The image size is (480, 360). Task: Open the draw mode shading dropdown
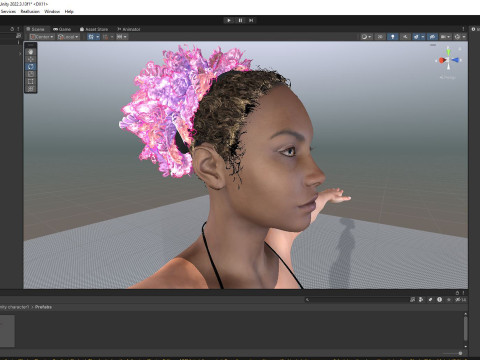pos(366,37)
